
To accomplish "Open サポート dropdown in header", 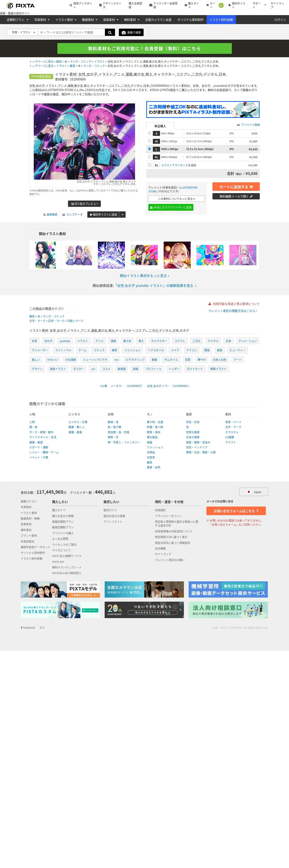I will click(259, 5).
